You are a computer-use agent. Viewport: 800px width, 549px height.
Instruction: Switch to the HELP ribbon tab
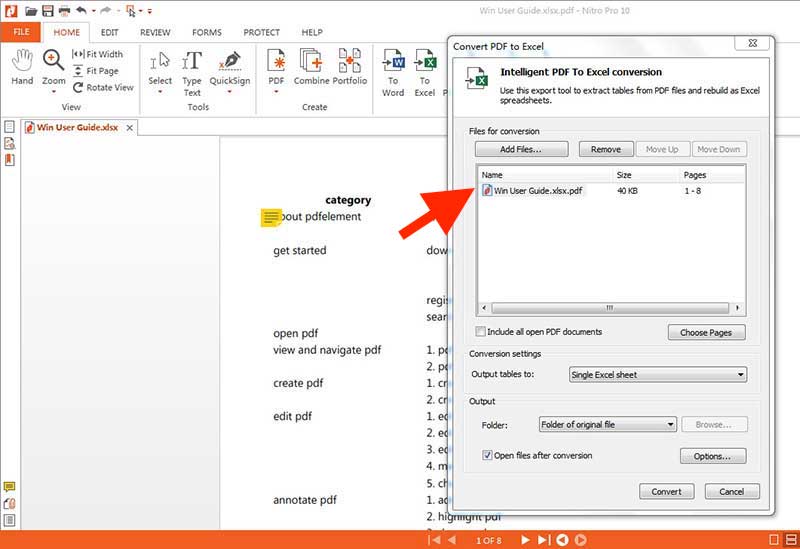[x=312, y=32]
